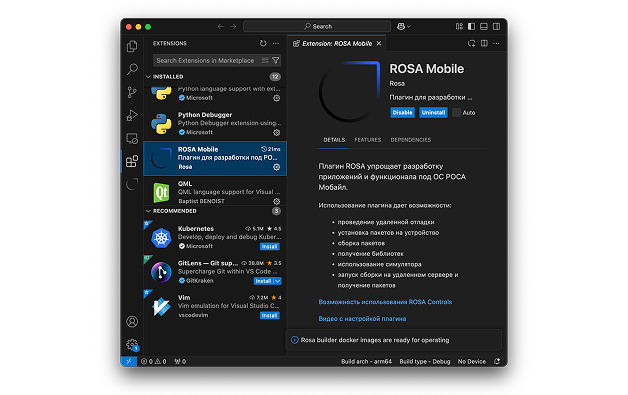Open the Search view in activity bar

pyautogui.click(x=132, y=69)
